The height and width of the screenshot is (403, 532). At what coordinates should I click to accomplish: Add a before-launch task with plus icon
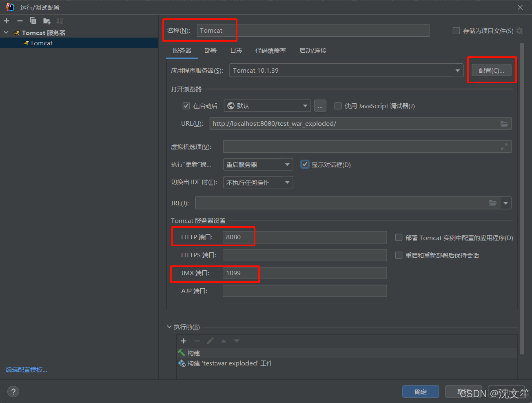[184, 341]
